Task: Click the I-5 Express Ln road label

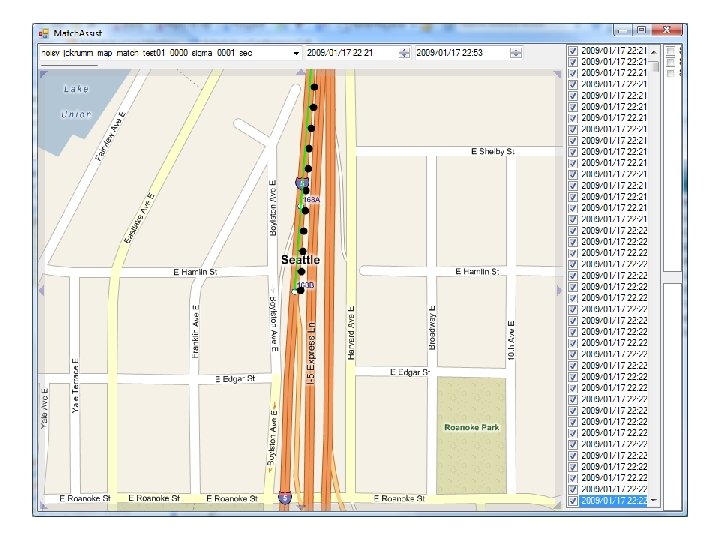Action: [x=310, y=353]
